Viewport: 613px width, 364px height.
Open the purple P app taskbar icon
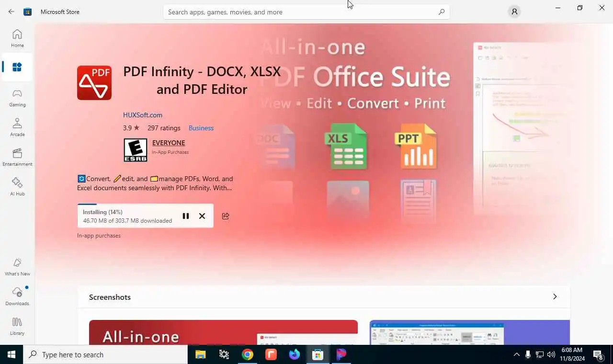click(341, 354)
